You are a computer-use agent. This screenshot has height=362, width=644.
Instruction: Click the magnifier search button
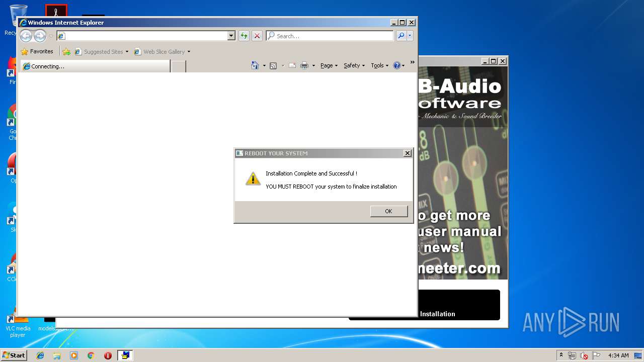click(x=401, y=36)
